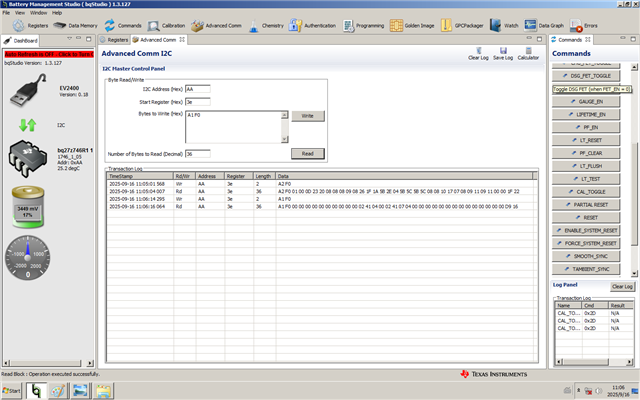Viewport: 640px width, 400px height.
Task: Click the PF_EN command button
Action: coord(586,127)
